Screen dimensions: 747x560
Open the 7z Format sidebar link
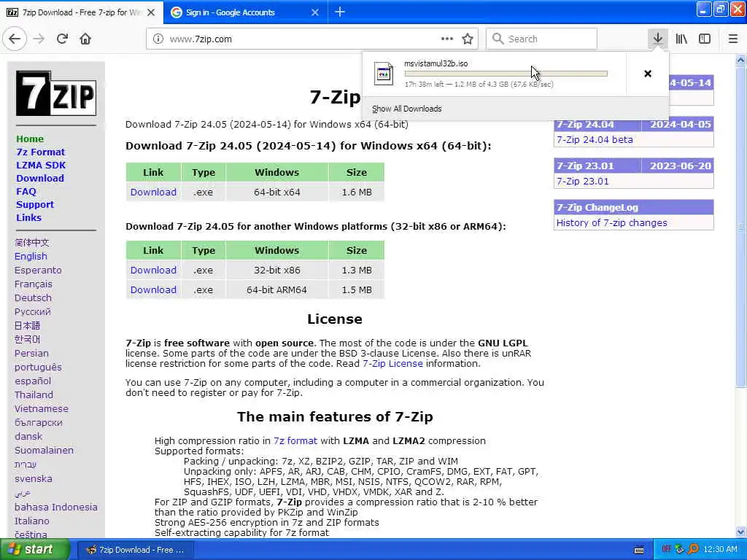point(41,152)
